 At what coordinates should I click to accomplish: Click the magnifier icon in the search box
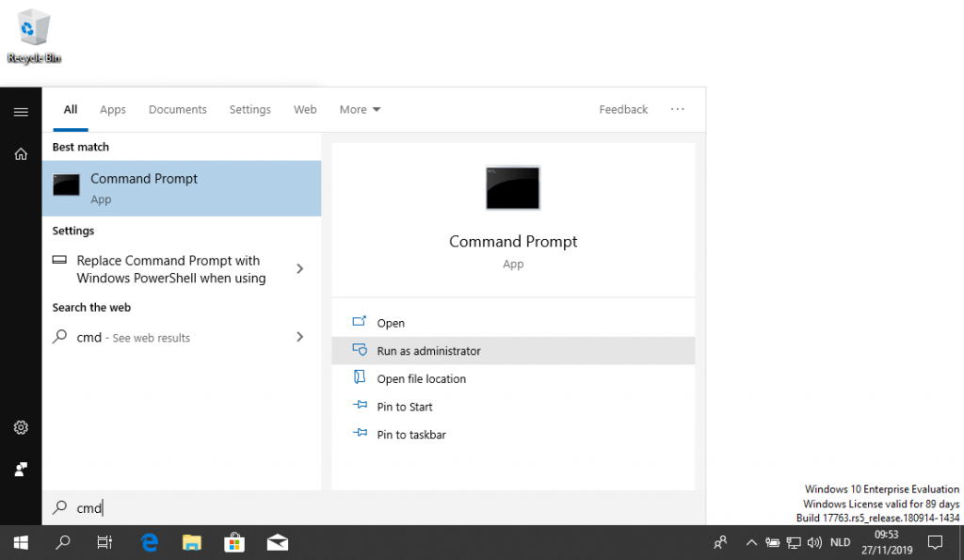click(x=59, y=507)
